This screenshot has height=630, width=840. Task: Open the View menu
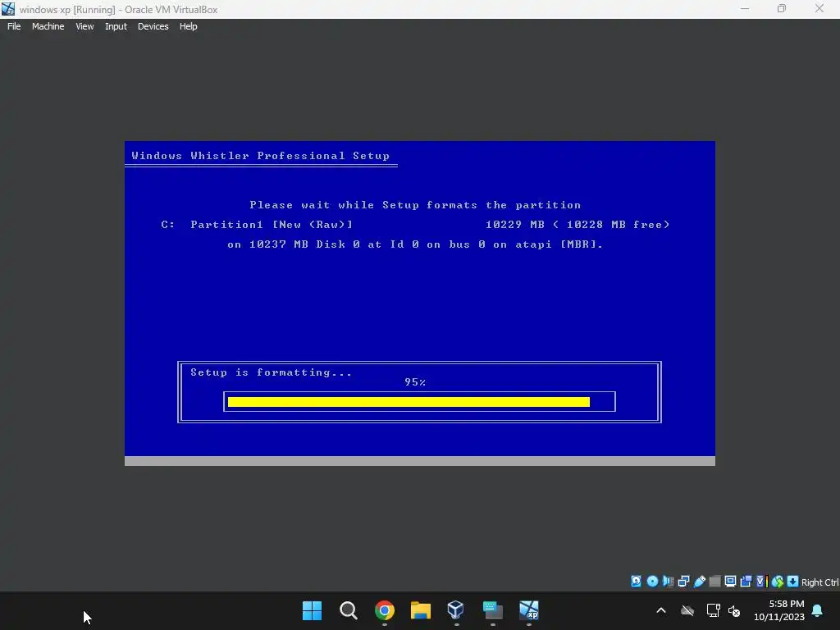point(84,26)
